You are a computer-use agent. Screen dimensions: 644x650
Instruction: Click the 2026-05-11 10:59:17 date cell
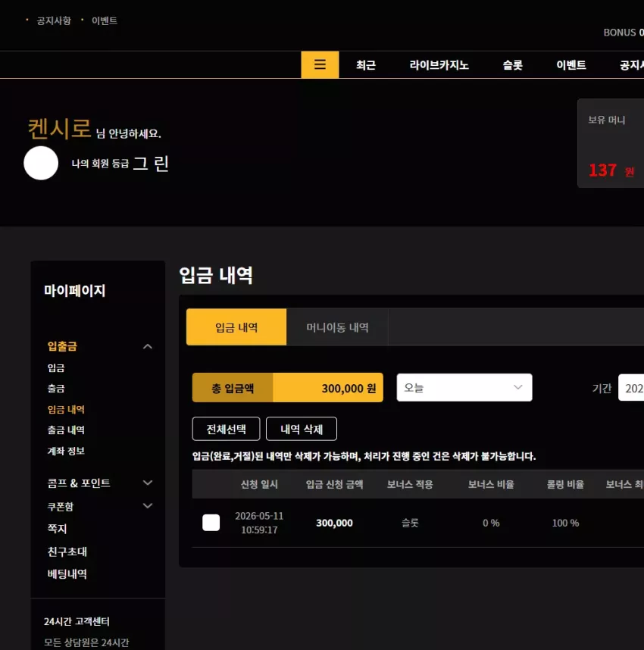[x=259, y=523]
